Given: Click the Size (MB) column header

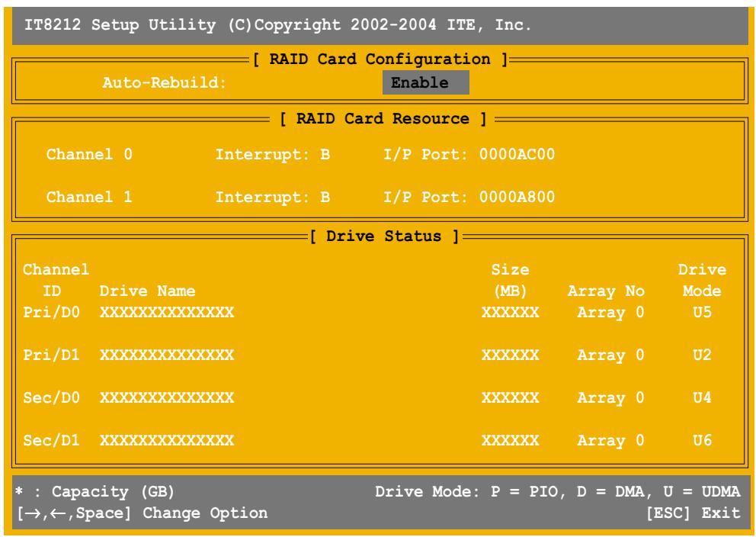Looking at the screenshot, I should tap(510, 280).
